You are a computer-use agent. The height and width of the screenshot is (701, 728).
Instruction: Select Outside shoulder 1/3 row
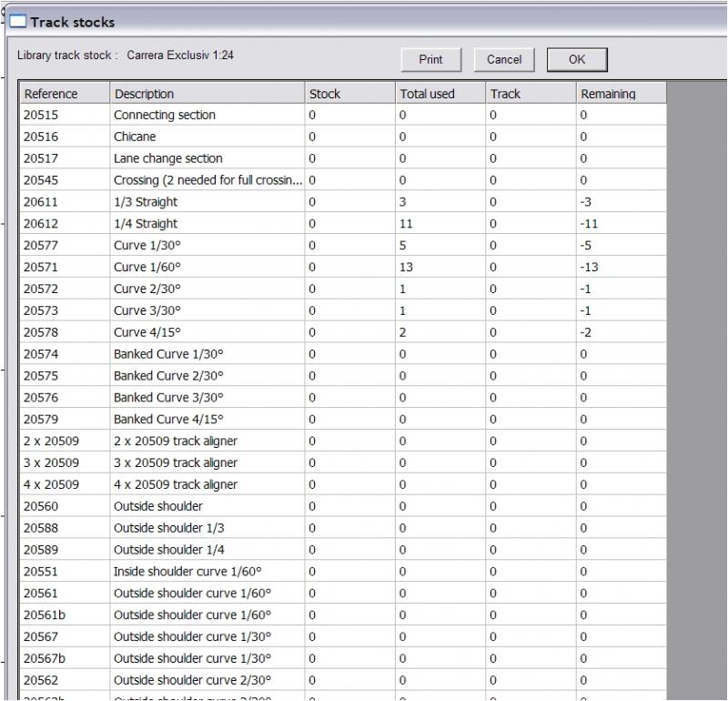click(x=157, y=528)
